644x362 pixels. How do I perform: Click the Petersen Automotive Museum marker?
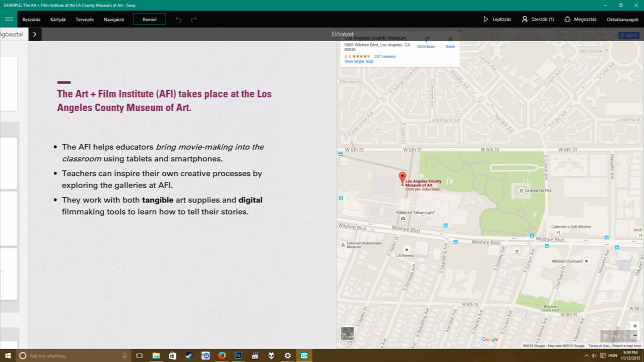(x=343, y=245)
